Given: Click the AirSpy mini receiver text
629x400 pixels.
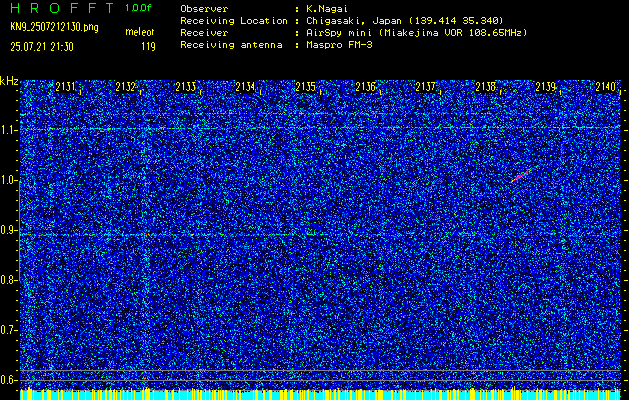Looking at the screenshot, I should pyautogui.click(x=416, y=33).
